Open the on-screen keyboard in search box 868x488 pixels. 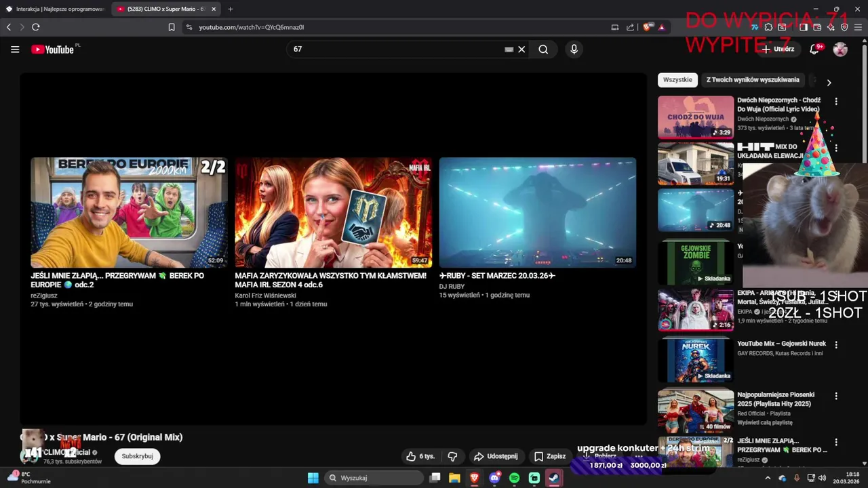509,49
